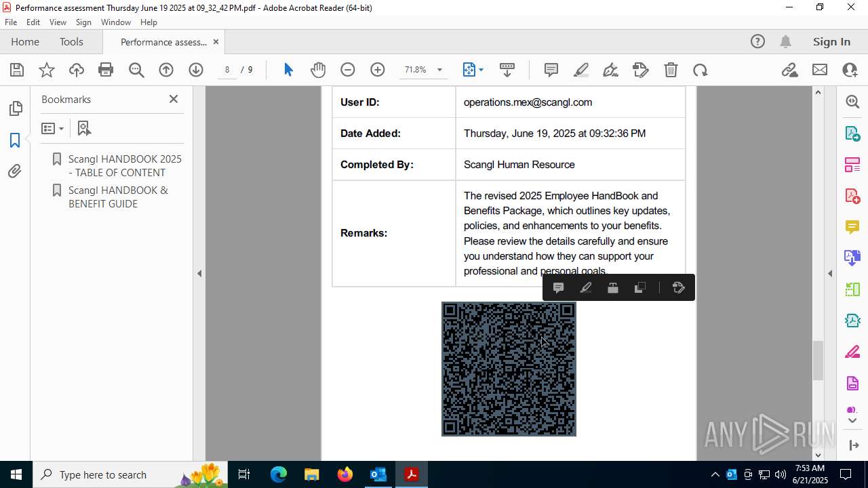The image size is (868, 488).
Task: Open Fill & Sign tool in right pane
Action: pos(852,352)
